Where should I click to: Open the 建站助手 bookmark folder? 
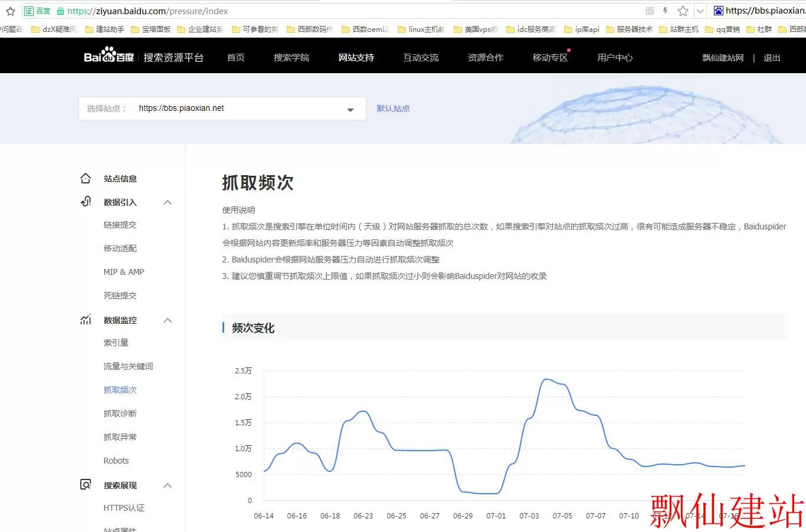104,29
